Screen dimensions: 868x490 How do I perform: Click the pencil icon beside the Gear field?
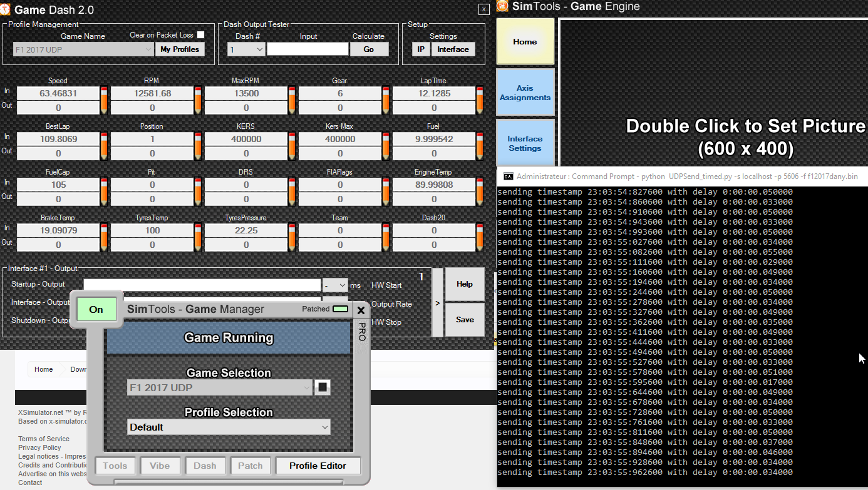tap(386, 100)
